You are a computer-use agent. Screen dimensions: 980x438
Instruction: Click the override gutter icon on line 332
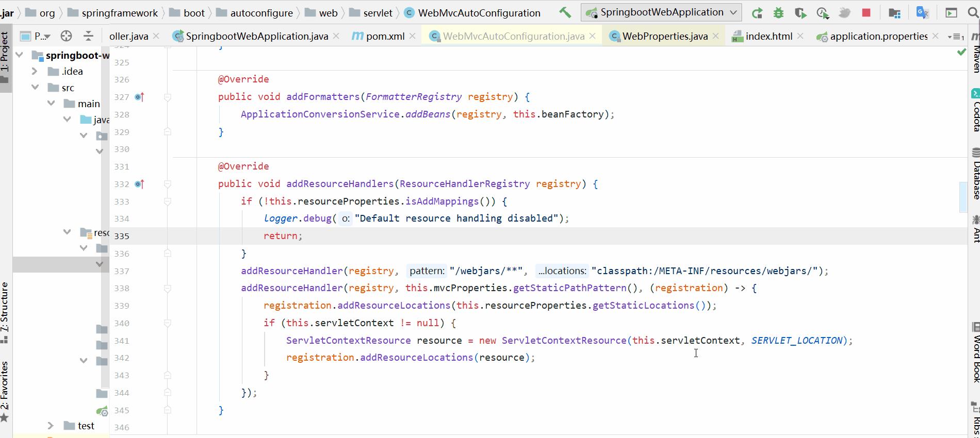tap(139, 184)
